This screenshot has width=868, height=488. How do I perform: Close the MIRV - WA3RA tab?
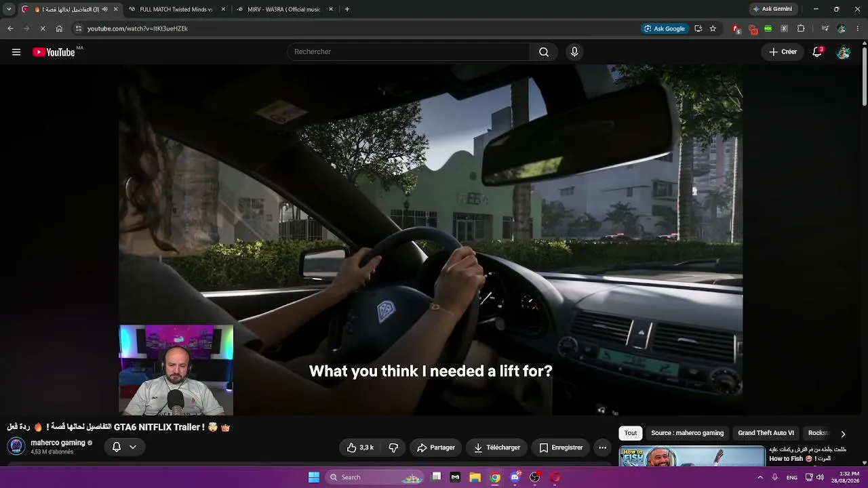(331, 9)
